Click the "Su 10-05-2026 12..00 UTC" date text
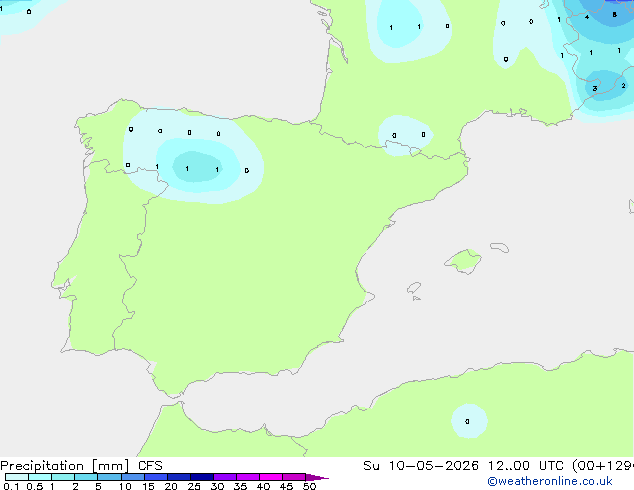Viewport: 634px width, 490px height. pos(465,466)
